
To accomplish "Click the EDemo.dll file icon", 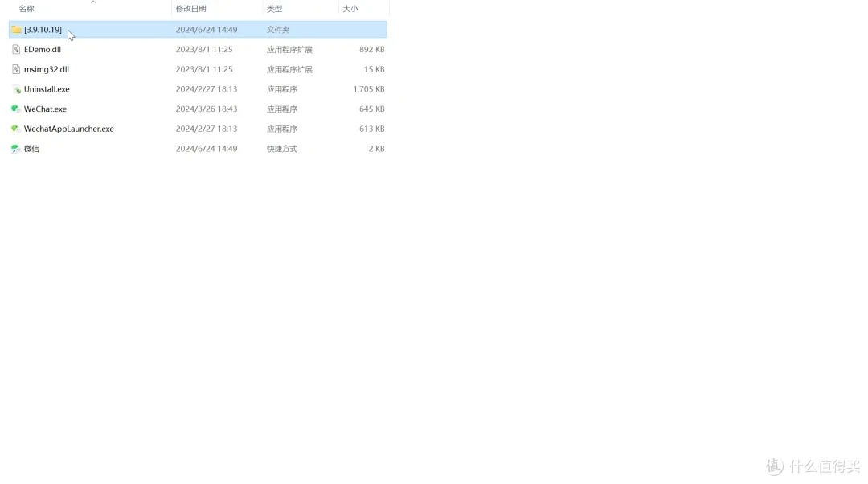I will [x=16, y=49].
